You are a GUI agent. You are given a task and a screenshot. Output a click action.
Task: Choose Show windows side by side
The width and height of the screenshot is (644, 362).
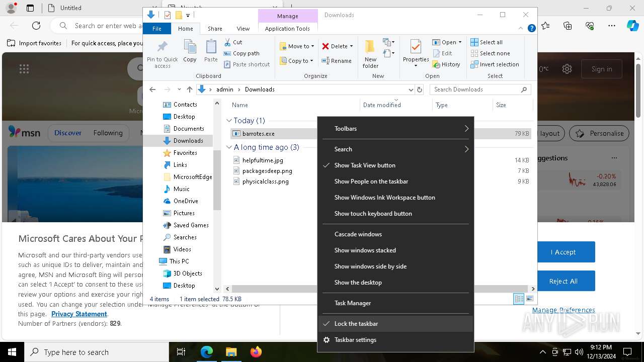(396, 266)
